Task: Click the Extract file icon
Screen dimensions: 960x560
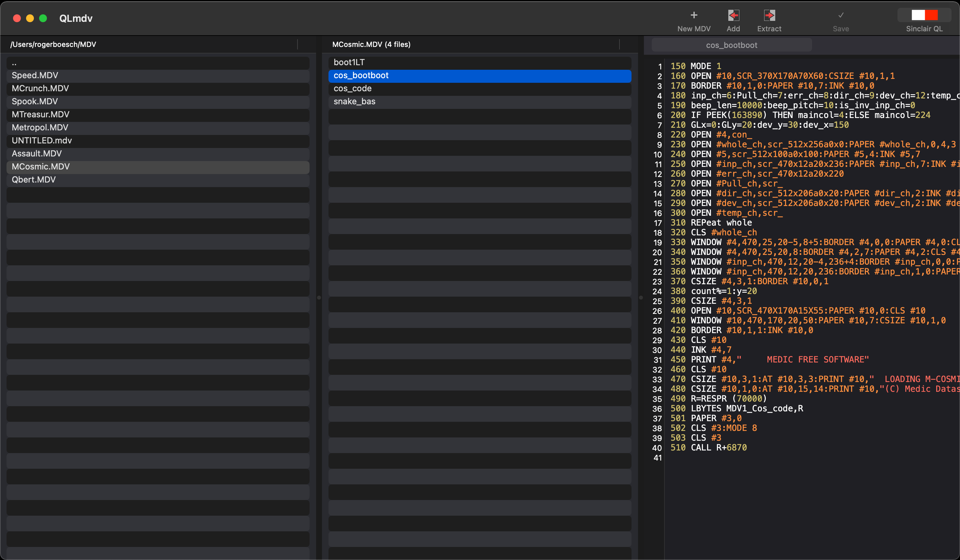Action: 769,15
